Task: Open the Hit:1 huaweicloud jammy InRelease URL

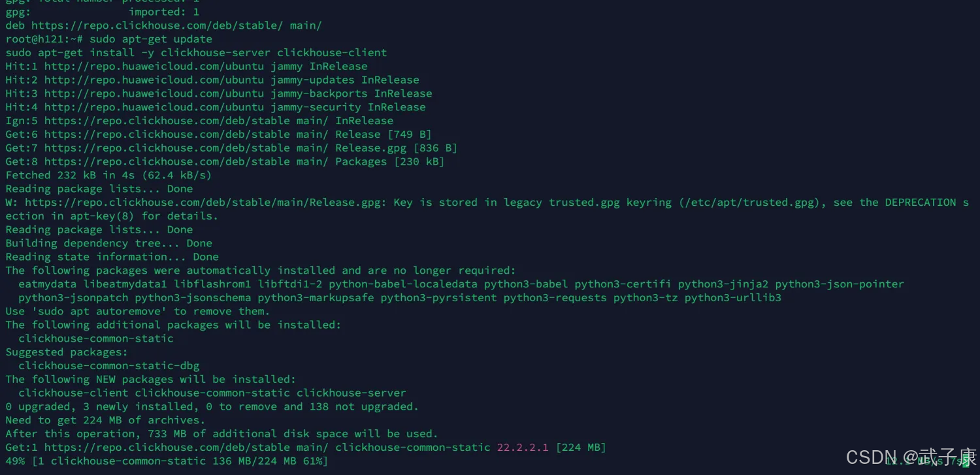Action: click(x=154, y=67)
